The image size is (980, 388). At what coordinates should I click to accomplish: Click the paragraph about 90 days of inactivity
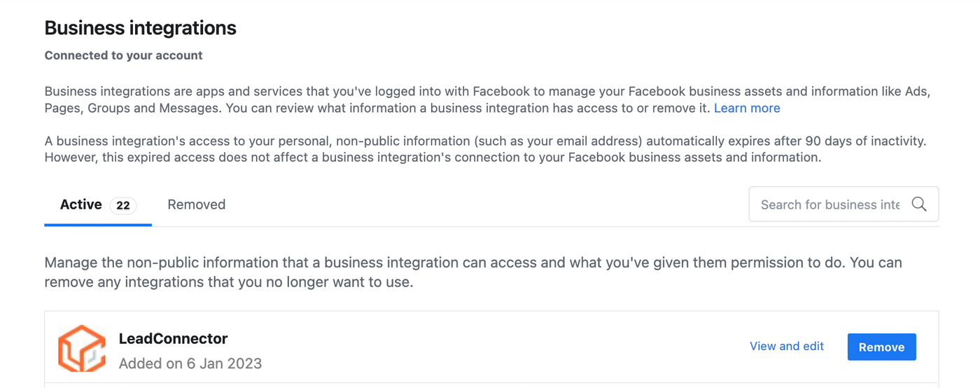484,149
